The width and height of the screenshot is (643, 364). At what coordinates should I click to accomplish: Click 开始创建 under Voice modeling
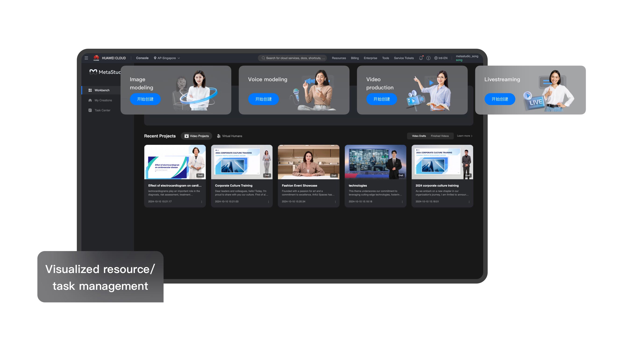pyautogui.click(x=263, y=99)
